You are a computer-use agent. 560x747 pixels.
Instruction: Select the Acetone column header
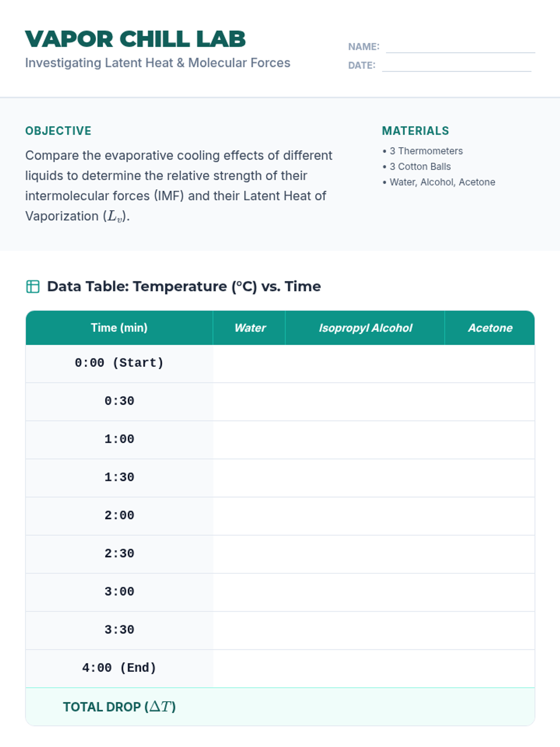490,328
